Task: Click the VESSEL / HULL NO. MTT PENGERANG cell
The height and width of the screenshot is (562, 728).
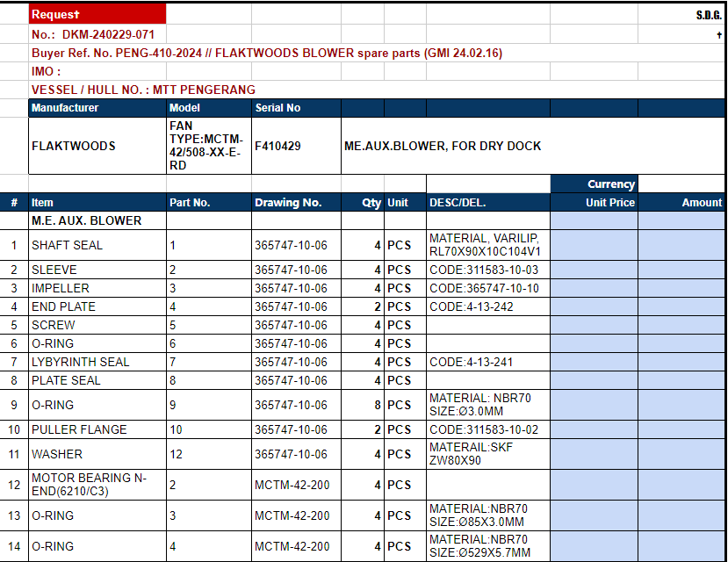Action: pos(143,90)
